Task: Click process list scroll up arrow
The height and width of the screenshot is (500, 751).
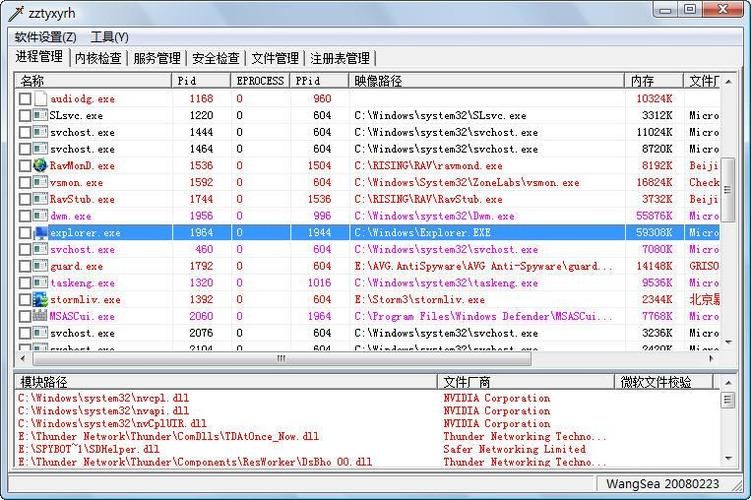Action: click(x=728, y=82)
